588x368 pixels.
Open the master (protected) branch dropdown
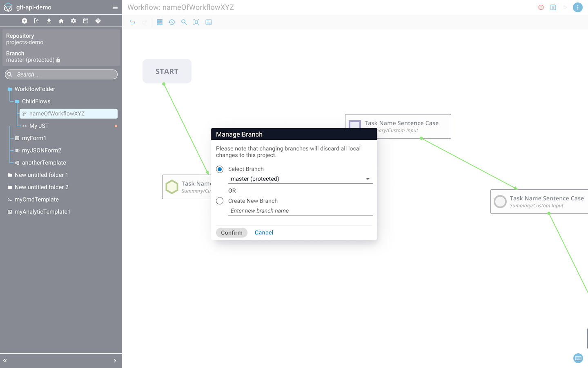pyautogui.click(x=300, y=179)
